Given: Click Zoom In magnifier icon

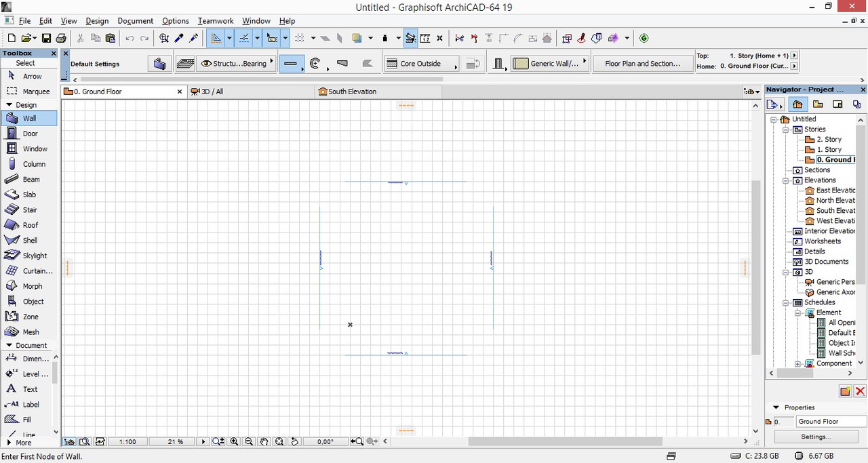Looking at the screenshot, I should click(234, 441).
